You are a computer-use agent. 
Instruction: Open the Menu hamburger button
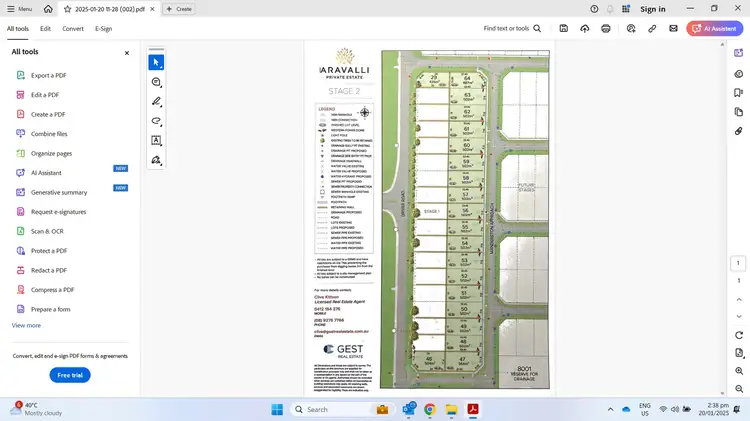[x=19, y=9]
